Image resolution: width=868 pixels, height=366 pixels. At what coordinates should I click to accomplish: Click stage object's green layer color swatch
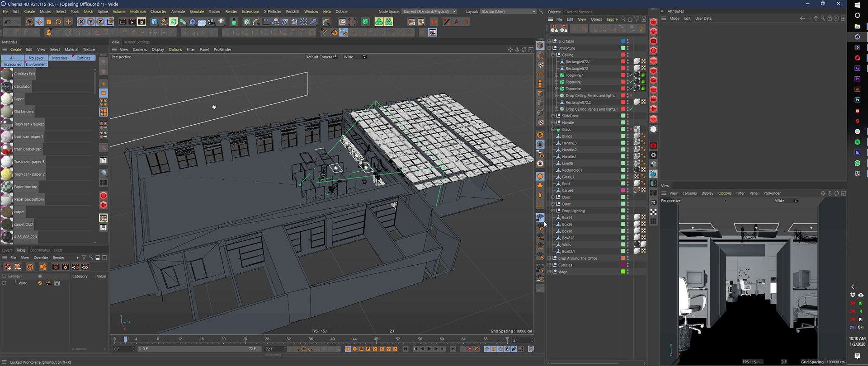[x=623, y=272]
